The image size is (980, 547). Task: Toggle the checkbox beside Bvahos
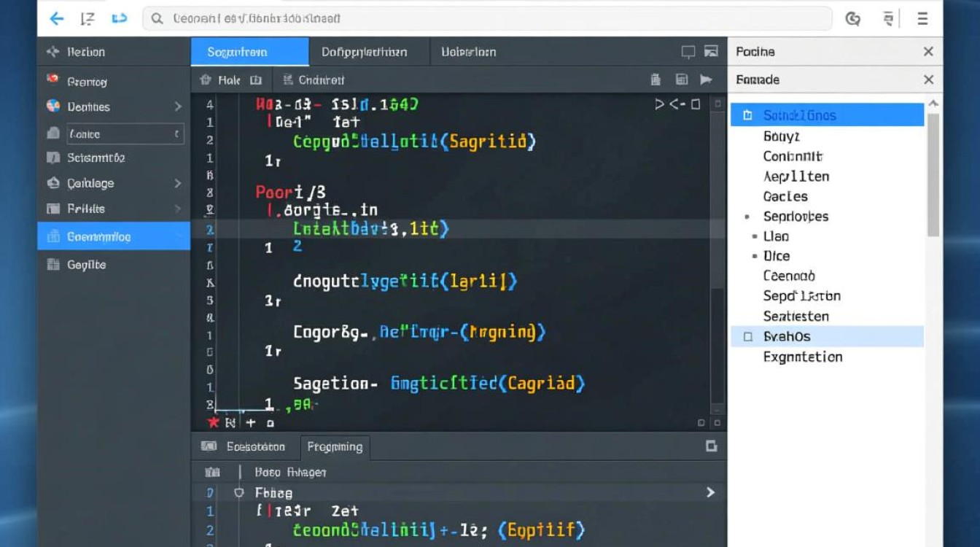coord(747,337)
